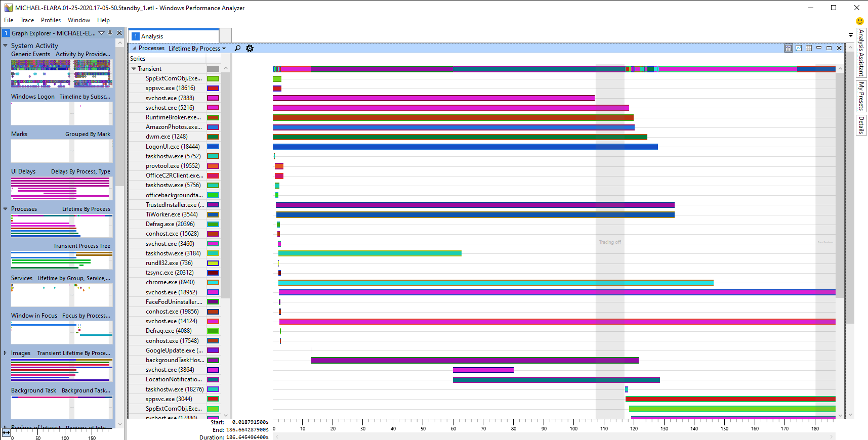
Task: Open the Trace menu
Action: 27,20
